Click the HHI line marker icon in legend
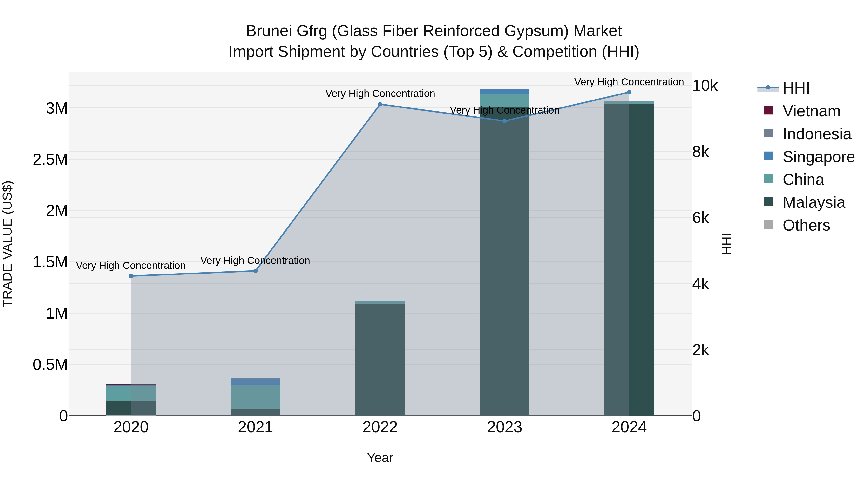868x488 pixels. click(x=768, y=87)
